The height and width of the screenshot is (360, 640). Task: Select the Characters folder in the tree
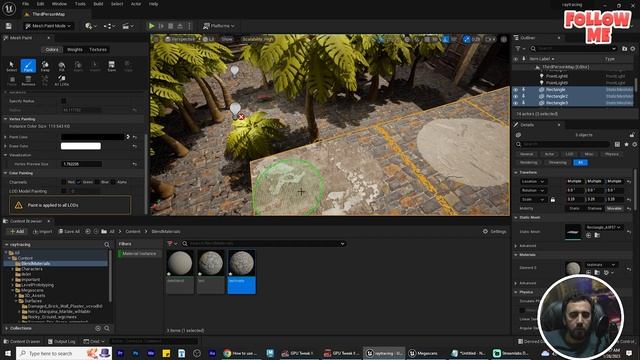pos(31,269)
